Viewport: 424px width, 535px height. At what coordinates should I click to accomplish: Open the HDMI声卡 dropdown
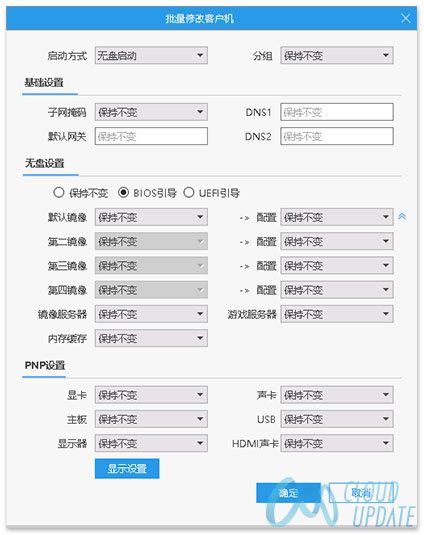point(337,443)
